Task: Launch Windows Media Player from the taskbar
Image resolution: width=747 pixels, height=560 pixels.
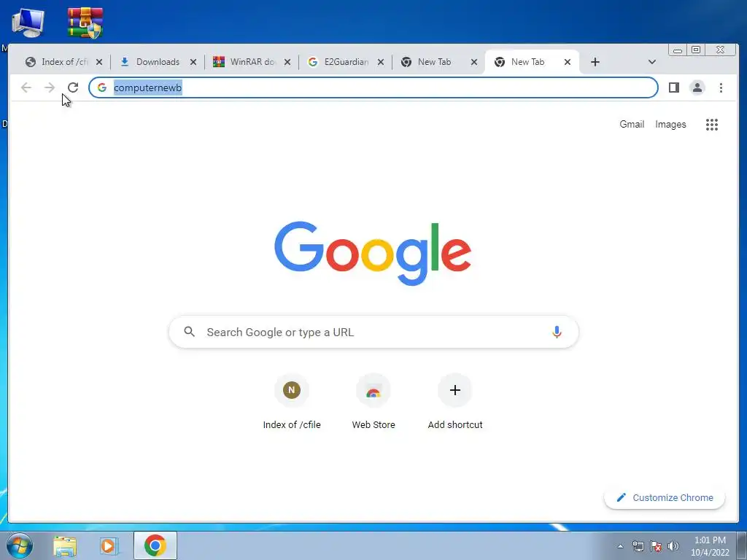Action: point(109,545)
